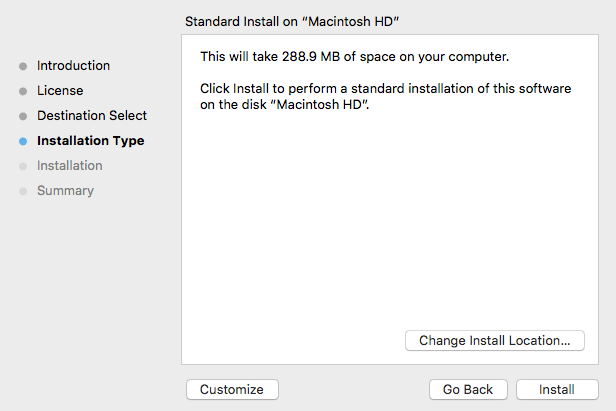Open the Customize options
616x411 pixels.
232,389
